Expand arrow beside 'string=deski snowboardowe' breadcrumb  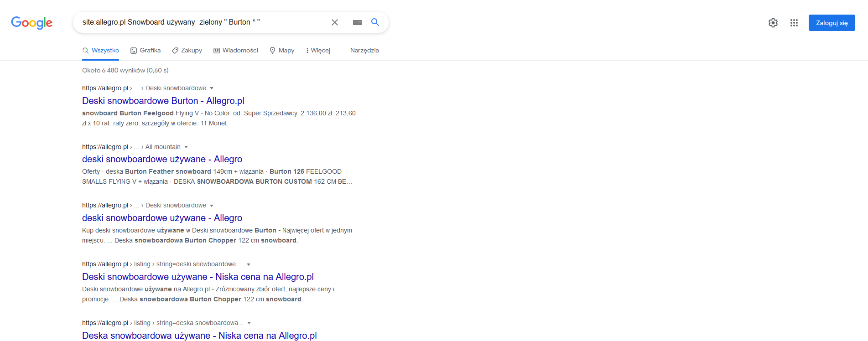[x=249, y=264]
